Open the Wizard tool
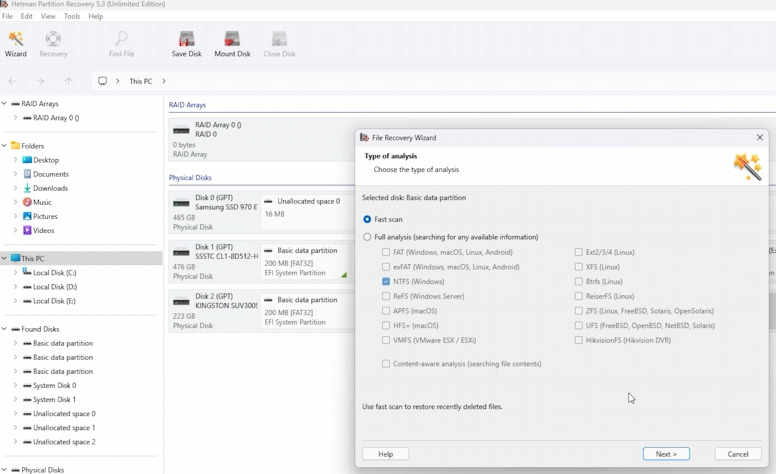The image size is (776, 474). pos(16,44)
